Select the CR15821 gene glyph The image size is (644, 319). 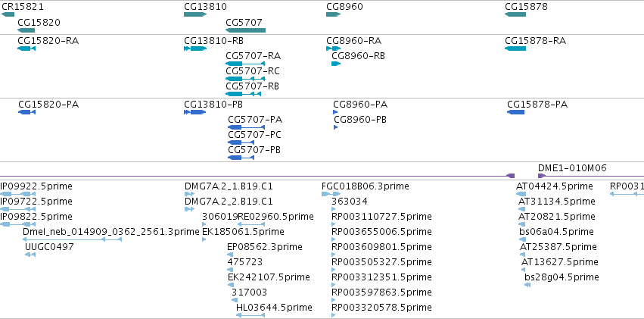8,14
